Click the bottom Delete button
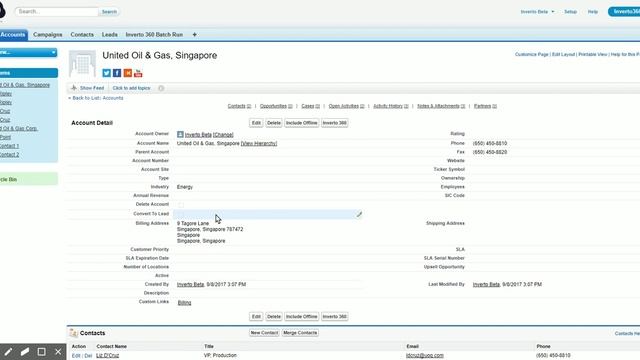The image size is (640, 360). pyautogui.click(x=274, y=316)
